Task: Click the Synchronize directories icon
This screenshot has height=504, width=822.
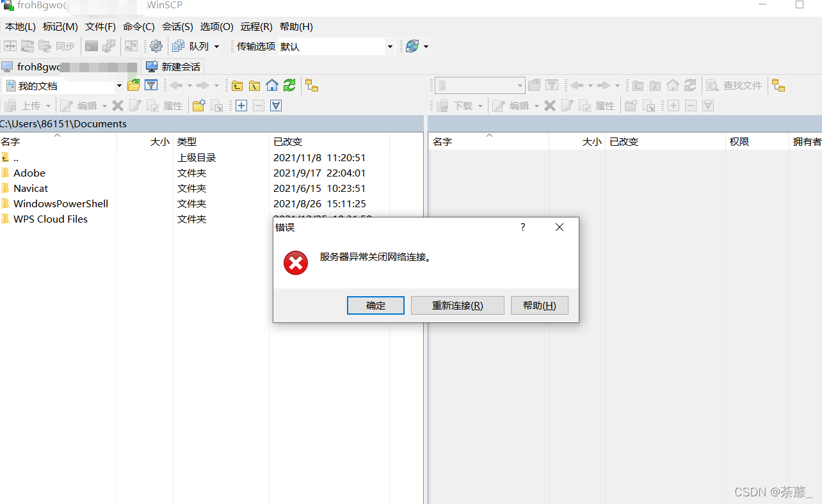Action: tap(28, 46)
